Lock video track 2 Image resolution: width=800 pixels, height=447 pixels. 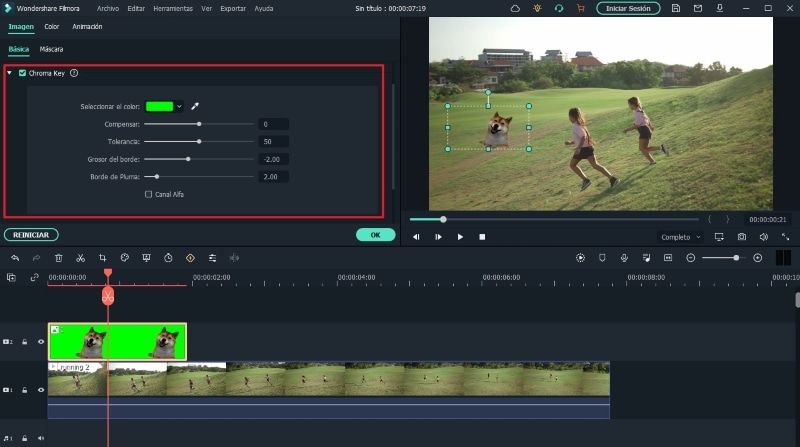(x=24, y=342)
